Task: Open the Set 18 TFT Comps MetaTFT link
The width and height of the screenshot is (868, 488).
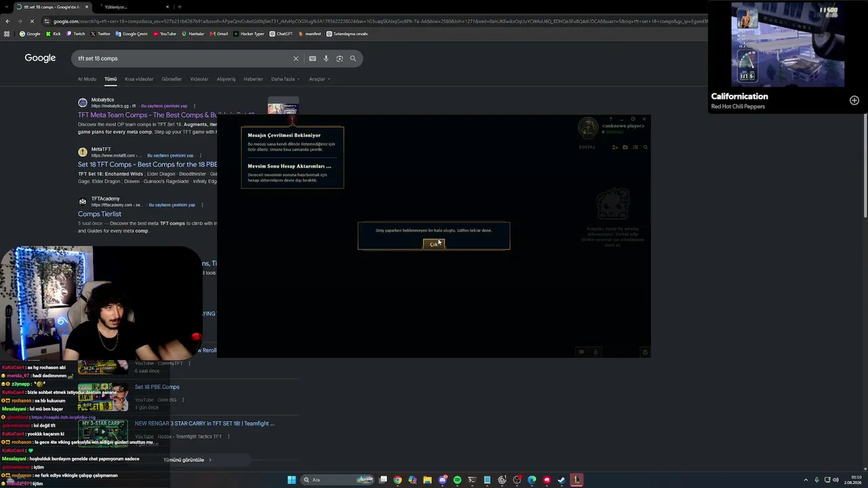Action: 147,165
